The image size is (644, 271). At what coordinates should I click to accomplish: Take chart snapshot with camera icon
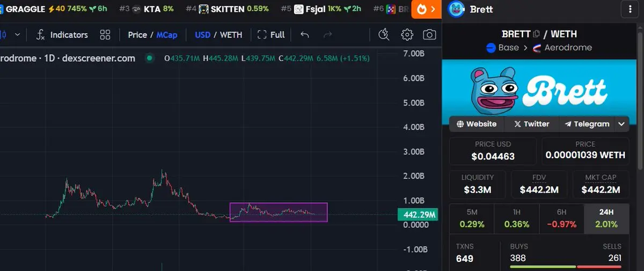pos(429,35)
